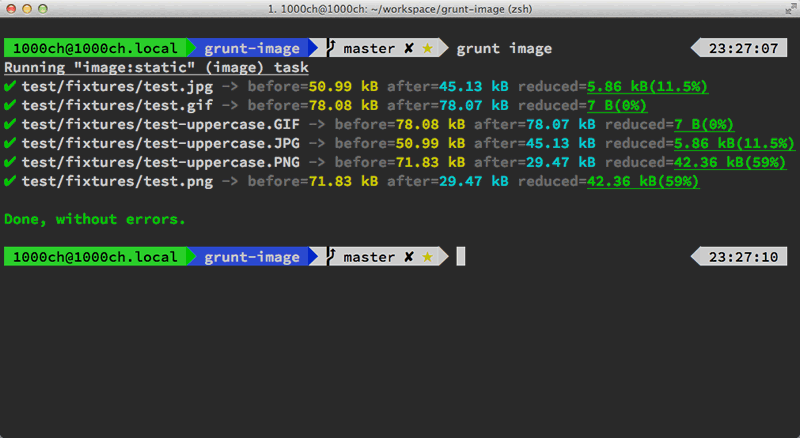
Task: Click the green checkmark beside test/fixtures/test.jpg
Action: (x=10, y=86)
